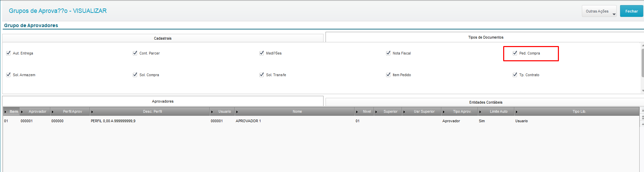Click the arrow icon on Item column header

click(5, 112)
